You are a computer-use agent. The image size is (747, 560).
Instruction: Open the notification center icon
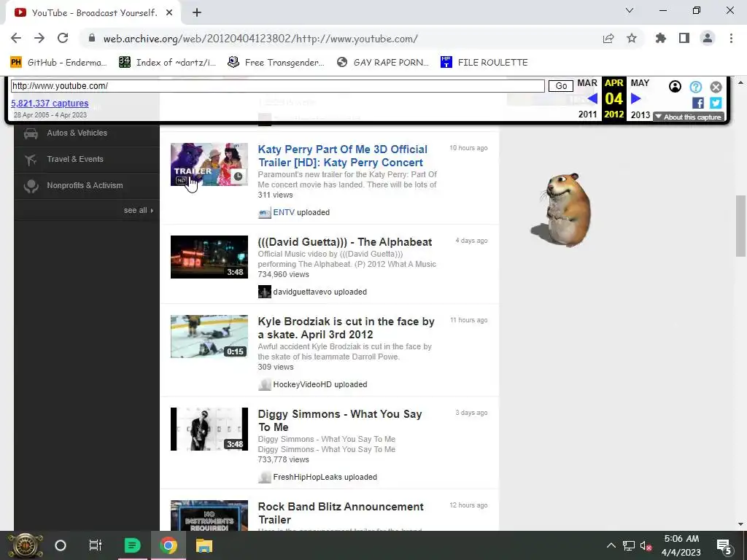(x=724, y=546)
